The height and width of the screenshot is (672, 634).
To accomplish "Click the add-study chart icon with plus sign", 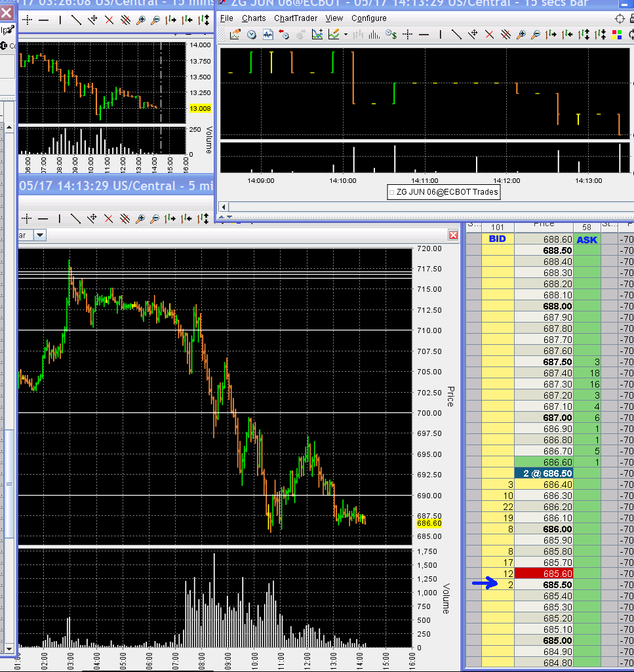I will pos(317,35).
